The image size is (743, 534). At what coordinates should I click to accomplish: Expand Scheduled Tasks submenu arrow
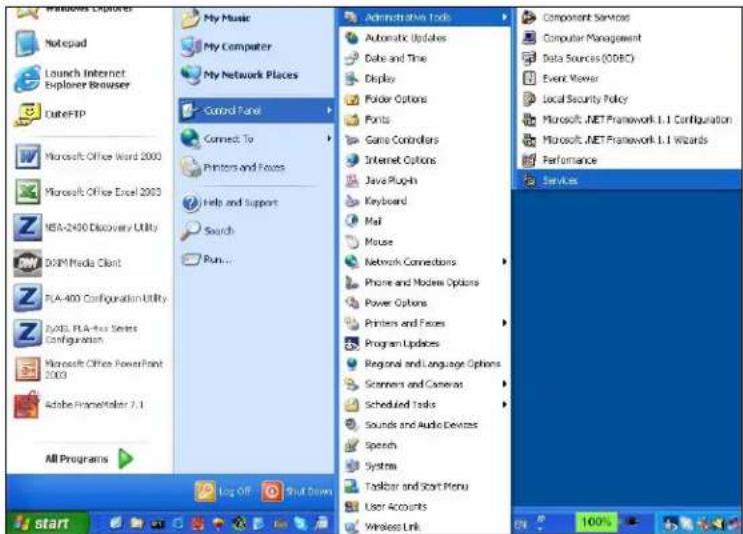click(x=504, y=404)
